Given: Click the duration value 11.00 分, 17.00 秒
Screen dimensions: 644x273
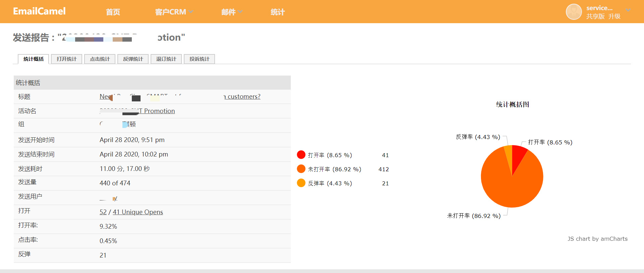Looking at the screenshot, I should coord(125,169).
